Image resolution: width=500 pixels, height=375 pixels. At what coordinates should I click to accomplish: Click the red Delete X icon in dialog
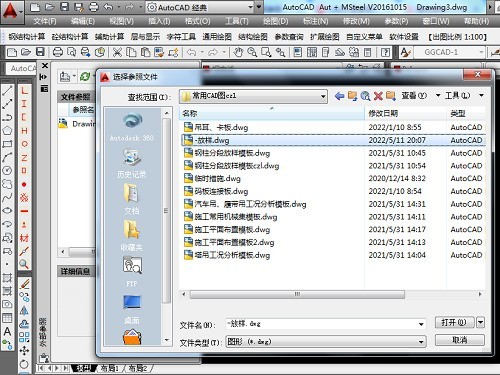[x=378, y=96]
